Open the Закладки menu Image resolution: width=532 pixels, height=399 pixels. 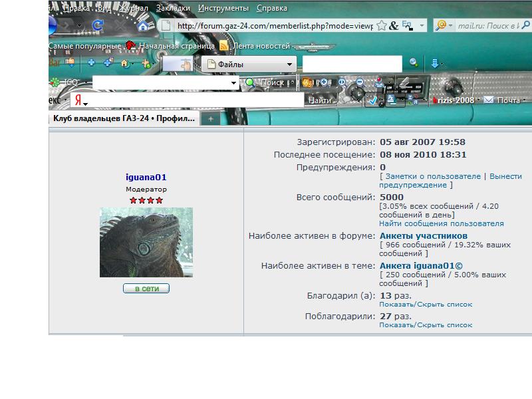(172, 8)
